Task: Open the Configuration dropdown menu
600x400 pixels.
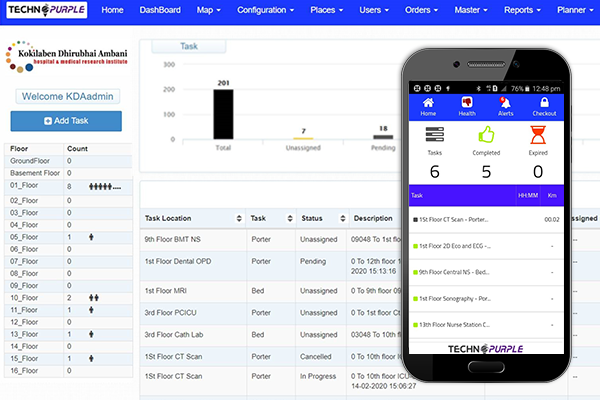Action: coord(266,10)
